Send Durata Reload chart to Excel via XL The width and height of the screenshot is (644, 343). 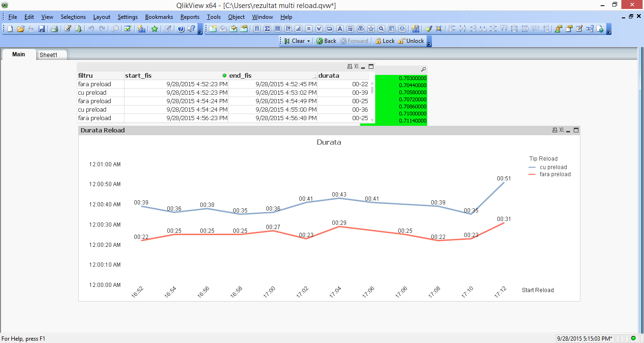[561, 130]
